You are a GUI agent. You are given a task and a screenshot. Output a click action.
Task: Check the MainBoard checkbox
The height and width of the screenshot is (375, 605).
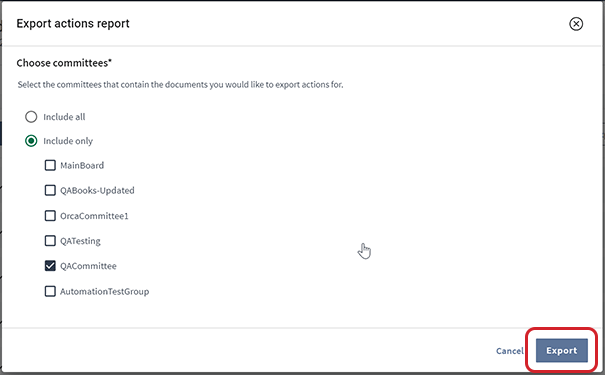tap(50, 165)
